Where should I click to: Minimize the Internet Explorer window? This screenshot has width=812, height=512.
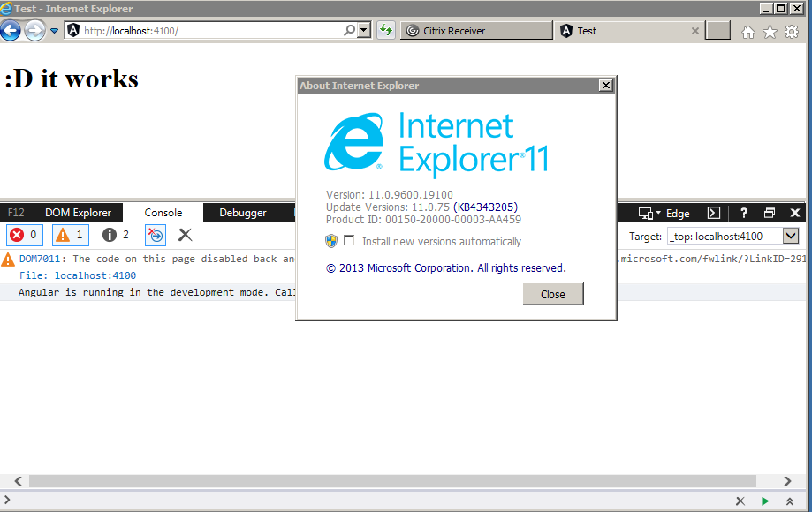click(766, 8)
